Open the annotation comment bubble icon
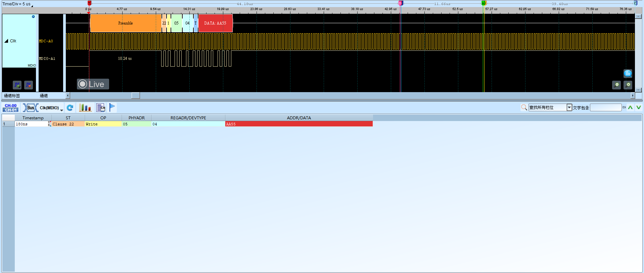This screenshot has height=273, width=644. pyautogui.click(x=628, y=73)
